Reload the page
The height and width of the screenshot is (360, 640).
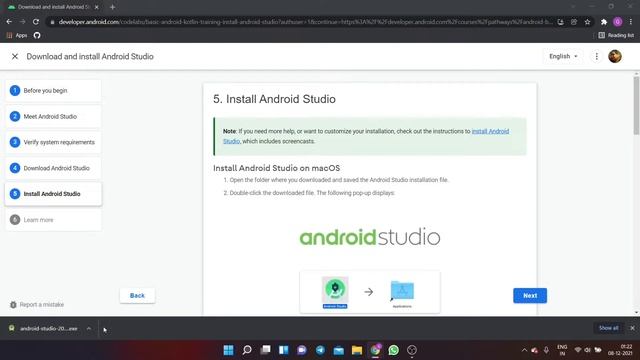[36, 22]
